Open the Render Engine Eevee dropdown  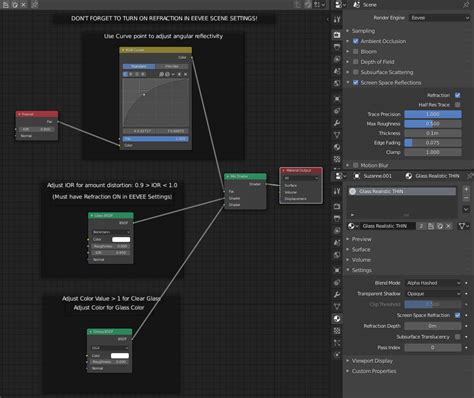point(439,18)
